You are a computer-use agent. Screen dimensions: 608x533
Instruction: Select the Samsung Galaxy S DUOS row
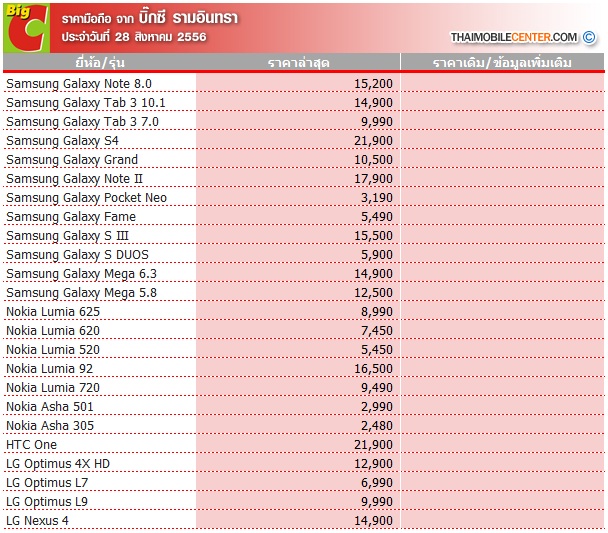pos(304,254)
